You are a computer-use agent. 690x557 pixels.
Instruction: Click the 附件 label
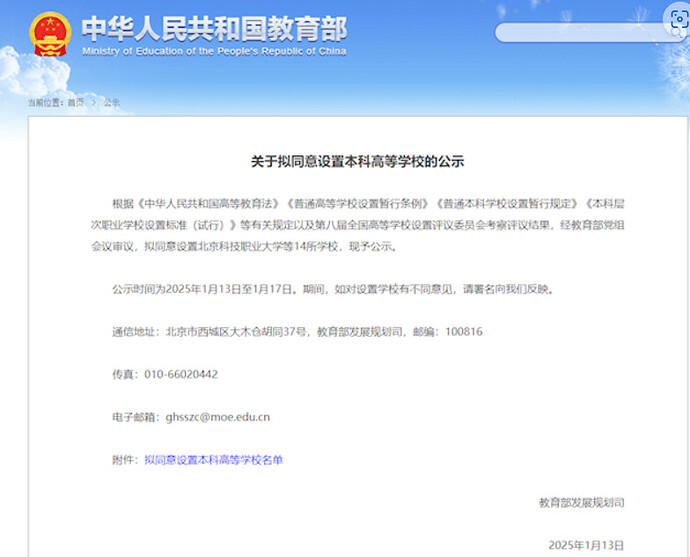[x=123, y=460]
